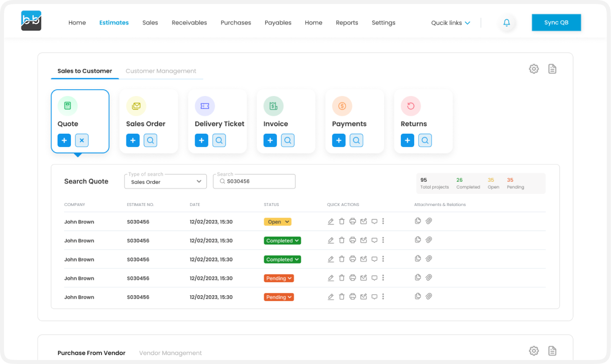Select the Invoice card
The width and height of the screenshot is (611, 364).
pos(286,121)
